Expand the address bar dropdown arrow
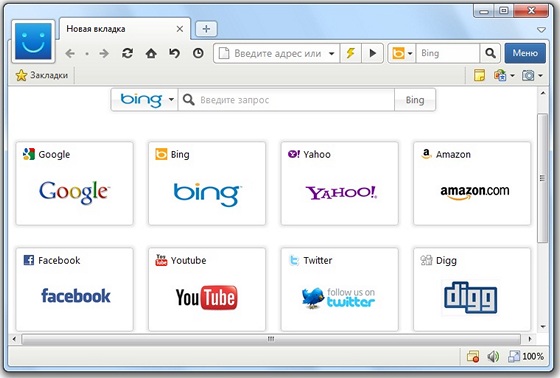The width and height of the screenshot is (560, 378). pyautogui.click(x=331, y=54)
